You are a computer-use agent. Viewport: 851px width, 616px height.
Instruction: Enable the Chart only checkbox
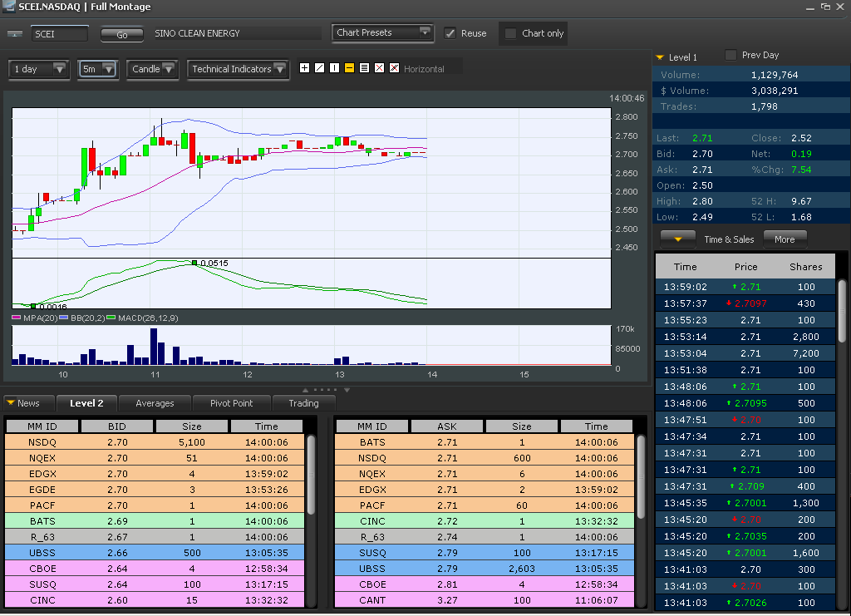pyautogui.click(x=511, y=33)
